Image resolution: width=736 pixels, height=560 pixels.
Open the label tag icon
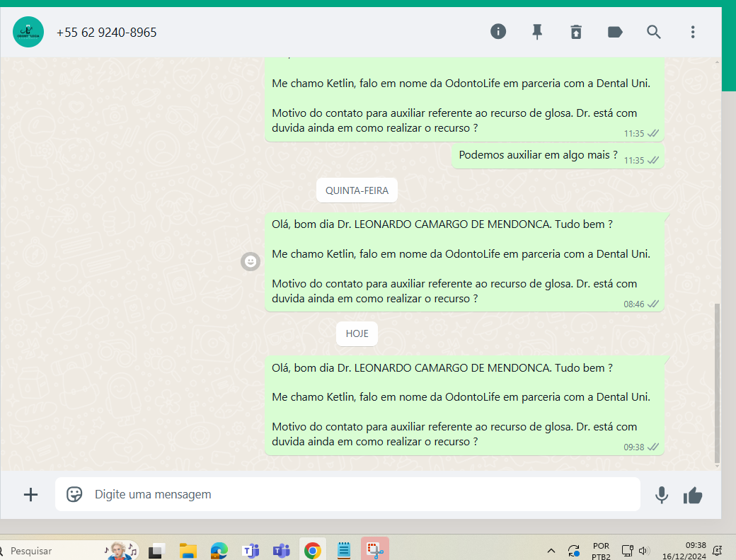coord(615,32)
